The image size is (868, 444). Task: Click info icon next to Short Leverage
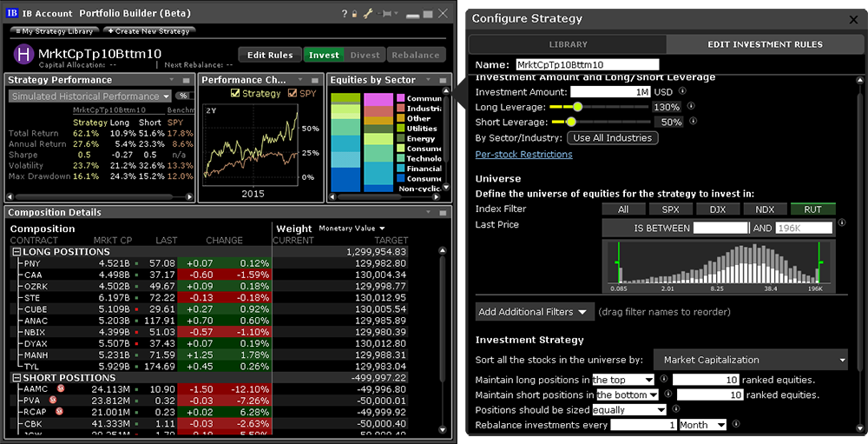click(x=693, y=121)
